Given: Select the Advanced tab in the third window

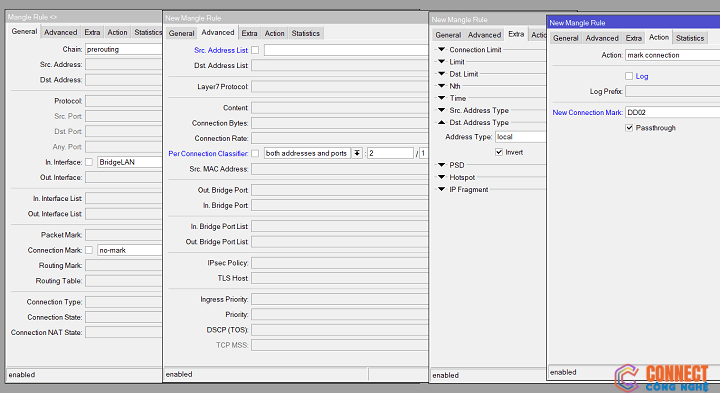Looking at the screenshot, I should coord(484,35).
